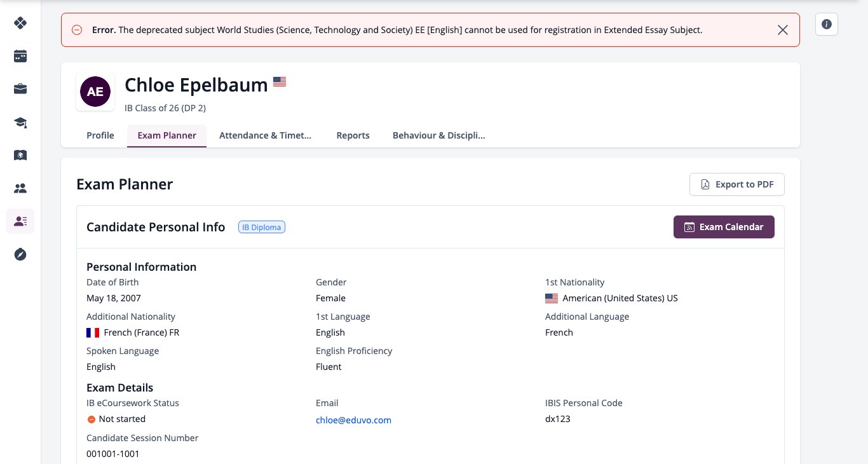Switch to the Profile tab
This screenshot has width=868, height=464.
pos(100,135)
